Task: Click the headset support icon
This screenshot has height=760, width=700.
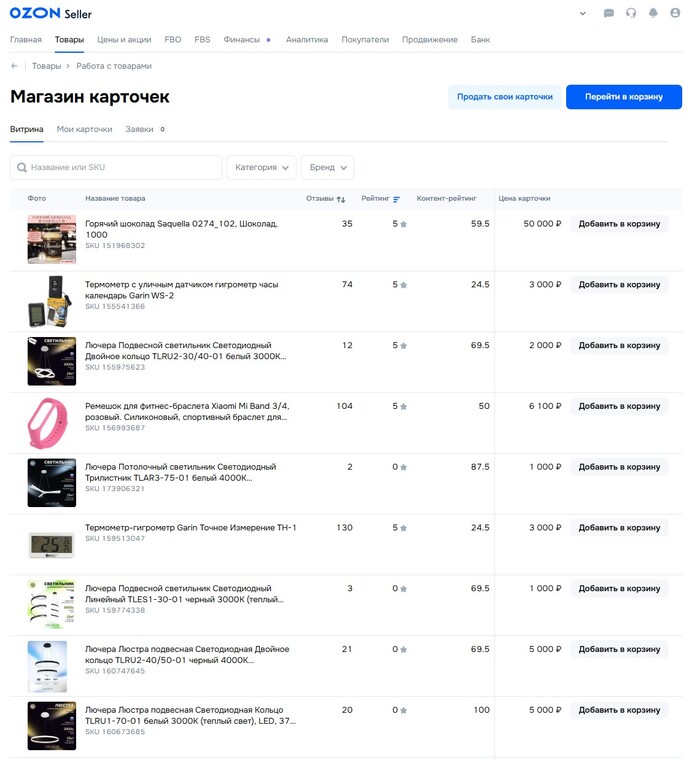Action: point(631,13)
